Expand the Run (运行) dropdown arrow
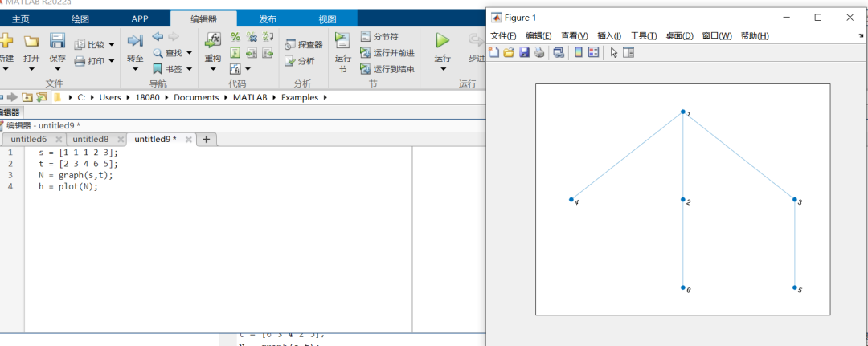Viewport: 868px width, 346px height. (x=442, y=69)
